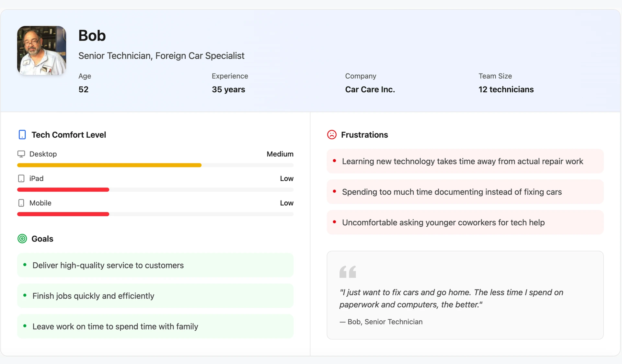Click the 'Spending too much time documenting' frustration
Viewport: 622px width, 364px height.
(x=452, y=192)
